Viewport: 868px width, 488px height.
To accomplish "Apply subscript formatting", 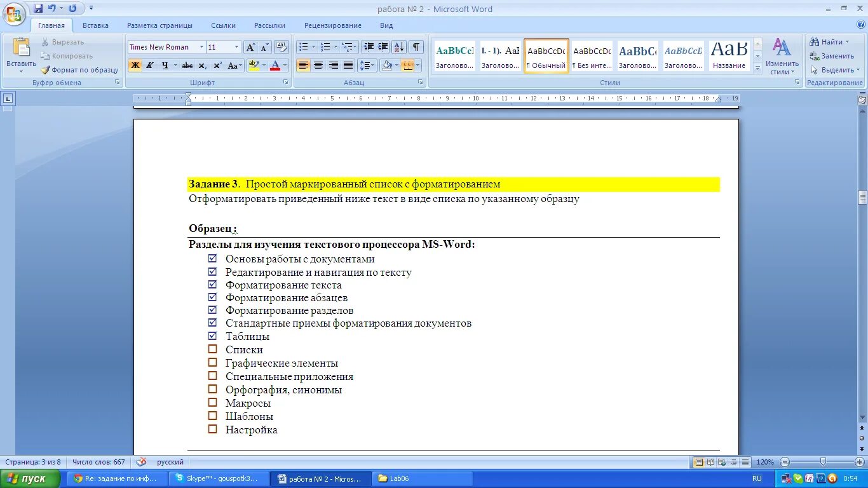I will coord(202,65).
